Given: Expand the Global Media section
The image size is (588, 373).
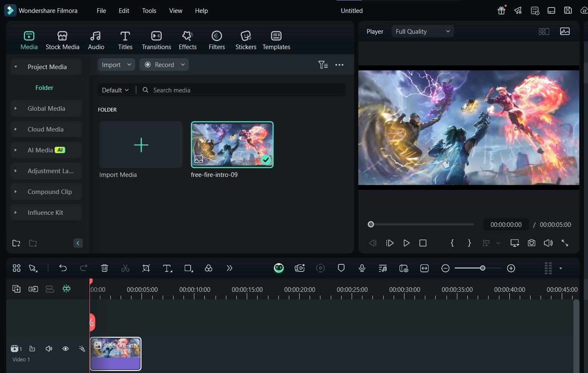Looking at the screenshot, I should [x=15, y=108].
